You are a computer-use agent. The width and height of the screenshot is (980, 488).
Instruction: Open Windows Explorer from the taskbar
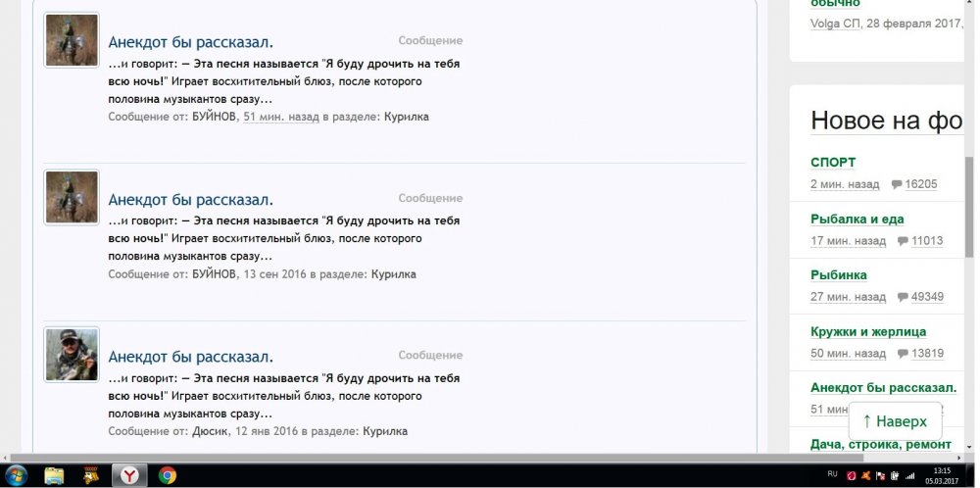click(55, 475)
